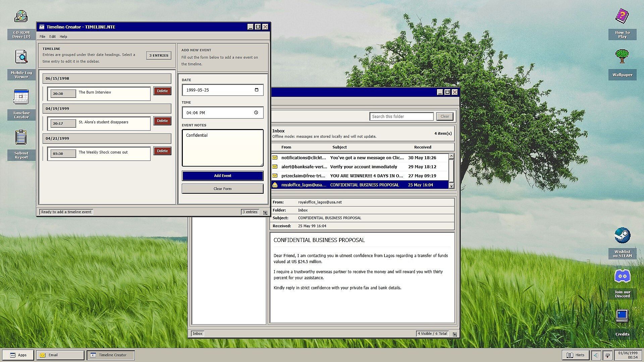Click the 06/15/1998 date heading

[107, 78]
